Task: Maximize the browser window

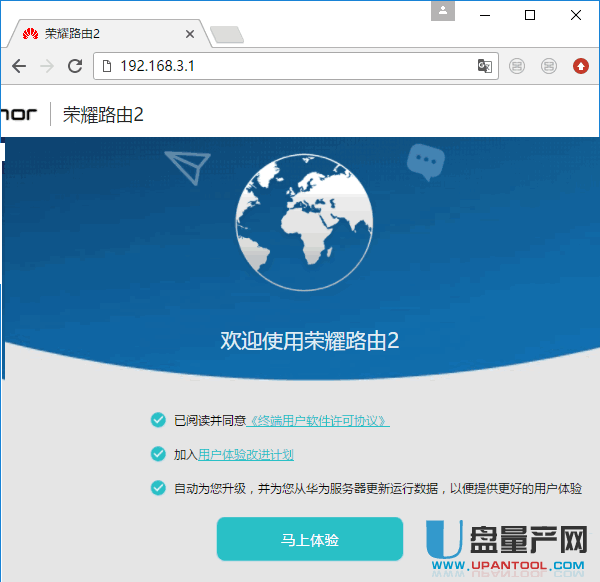Action: pos(530,15)
